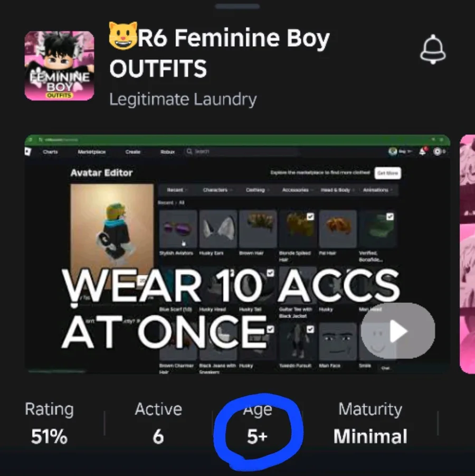Screen dimensions: 475x476
Task: Click the Man Face item thumbnail
Action: pos(338,341)
